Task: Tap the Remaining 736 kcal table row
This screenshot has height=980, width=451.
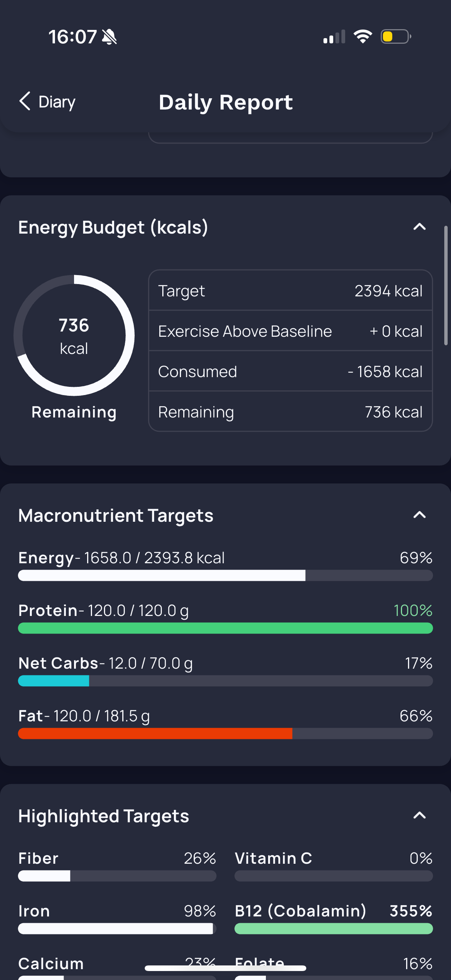Action: click(x=291, y=412)
